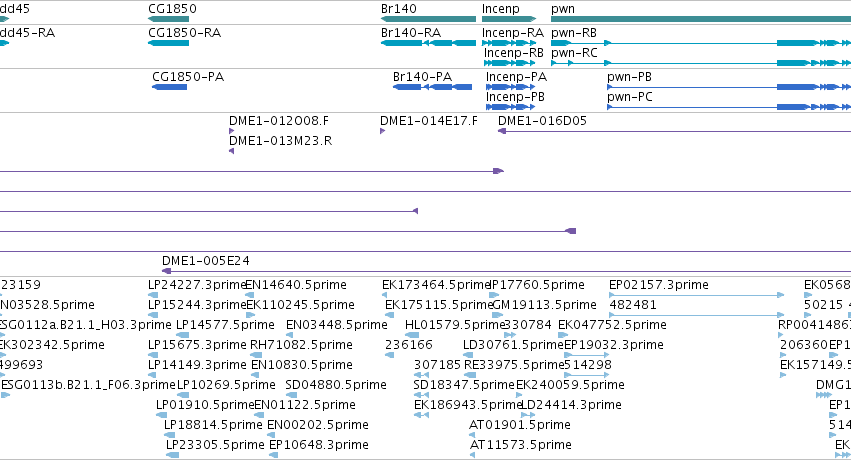Click EST EN14640.5prime

[296, 285]
